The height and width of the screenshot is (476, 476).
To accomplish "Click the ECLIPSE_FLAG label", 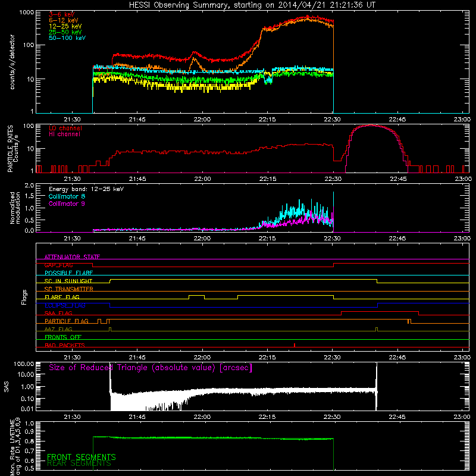I will pyautogui.click(x=65, y=305).
